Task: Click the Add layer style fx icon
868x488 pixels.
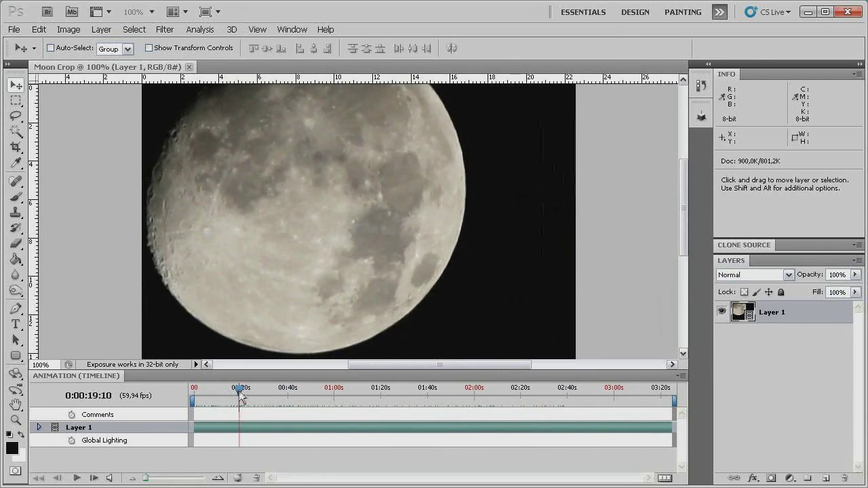Action: (x=753, y=478)
